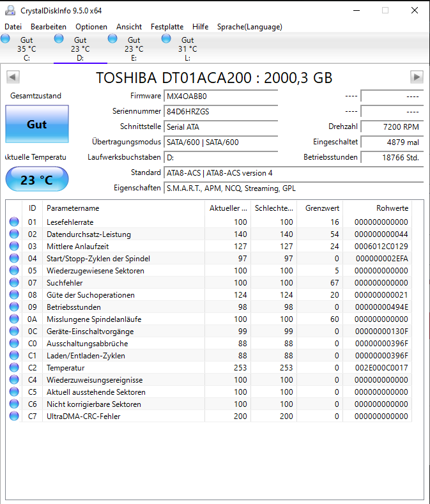Viewport: 430px width, 504px height.
Task: Click the CrystalDiskInfo app icon in title bar
Action: tap(10, 11)
